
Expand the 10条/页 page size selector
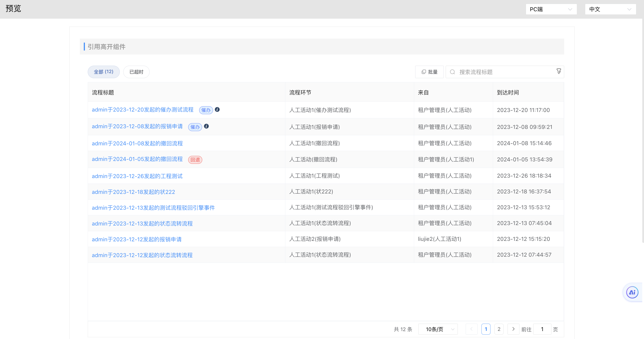[438, 329]
